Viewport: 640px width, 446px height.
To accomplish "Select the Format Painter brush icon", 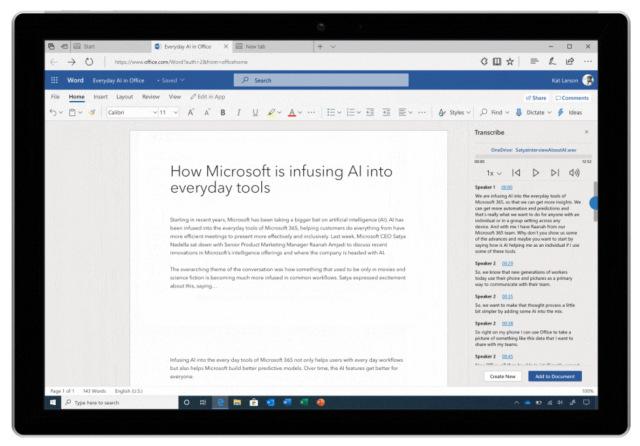I will click(92, 112).
